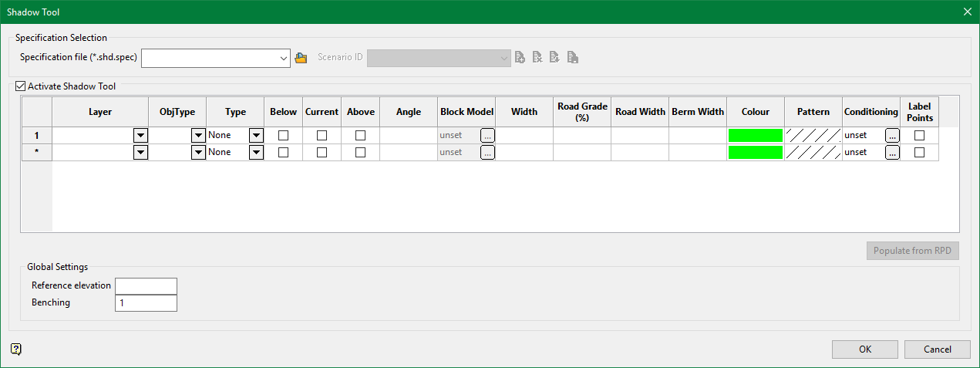Pick the green Colour swatch in row 1
Viewport: 980px width, 368px height.
pos(756,135)
